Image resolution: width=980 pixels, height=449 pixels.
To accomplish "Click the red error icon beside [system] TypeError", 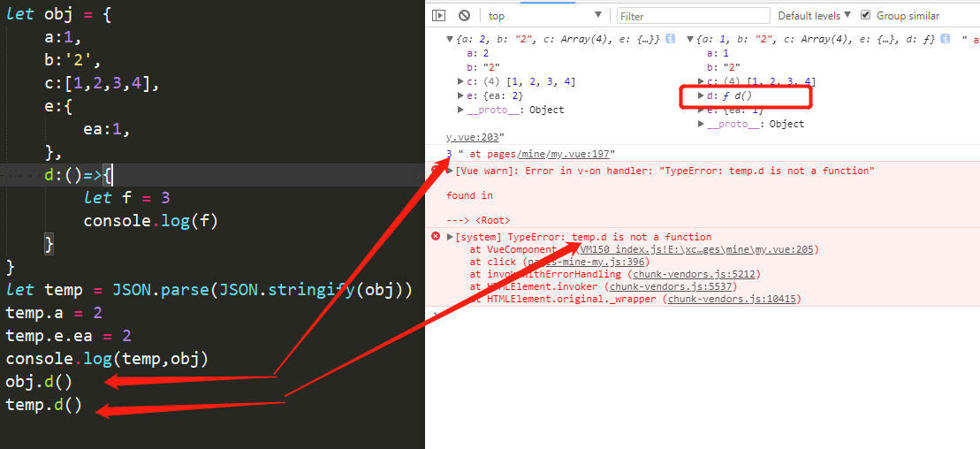I will click(436, 236).
